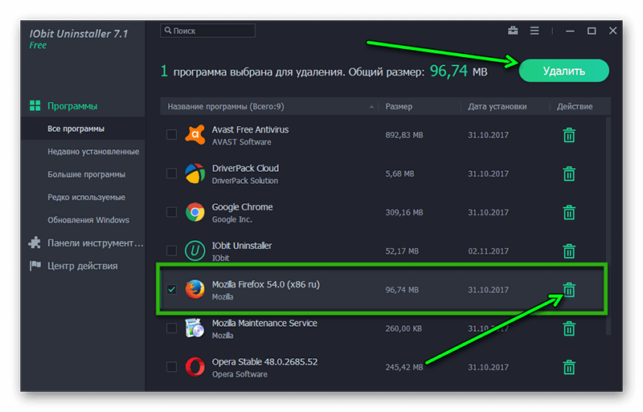Click trash icon for DriverPack Cloud
This screenshot has height=412, width=643.
[x=569, y=174]
